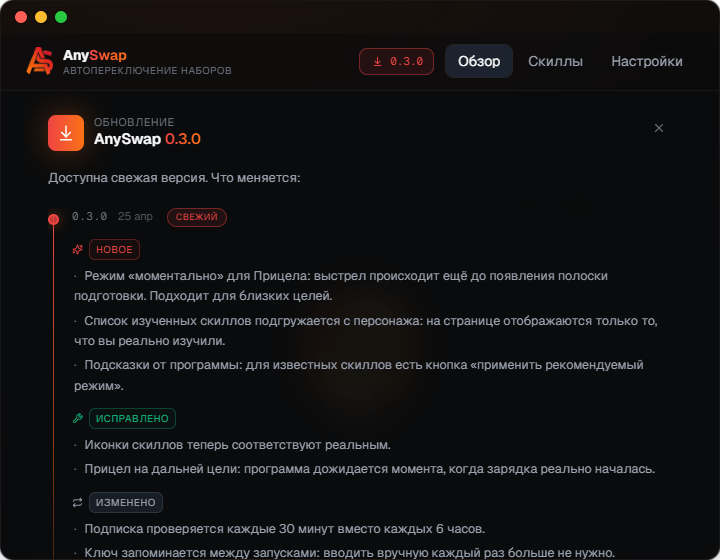The height and width of the screenshot is (560, 720).
Task: Click the line "Подсказки от программы"
Action: pos(359,375)
